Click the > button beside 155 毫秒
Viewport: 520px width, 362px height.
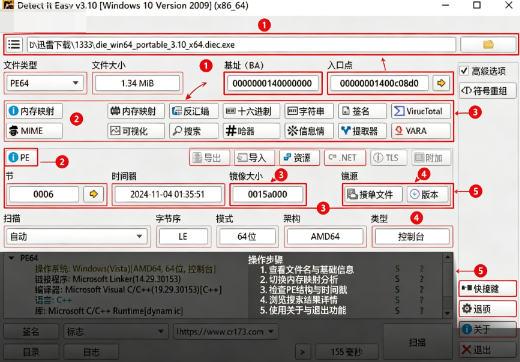(302, 352)
